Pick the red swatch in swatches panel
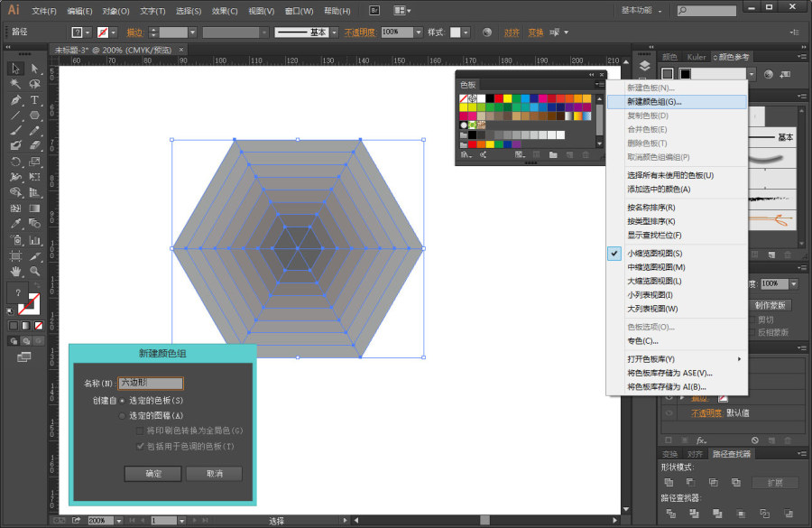The height and width of the screenshot is (528, 812). [498, 98]
